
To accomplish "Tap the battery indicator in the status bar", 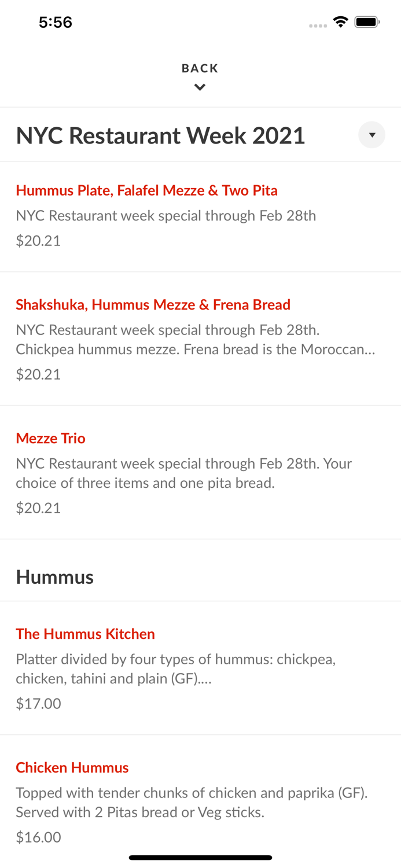I will [x=367, y=21].
